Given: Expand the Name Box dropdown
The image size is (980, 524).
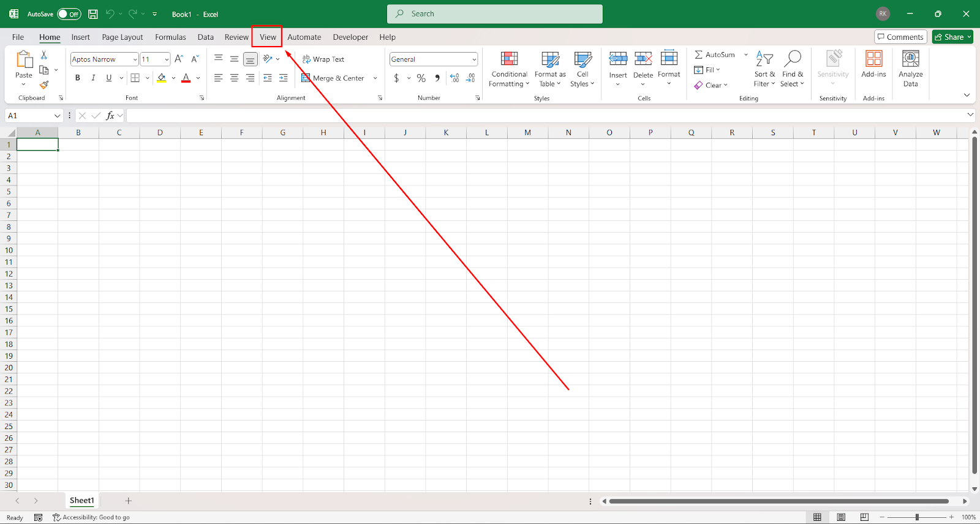Looking at the screenshot, I should point(58,116).
